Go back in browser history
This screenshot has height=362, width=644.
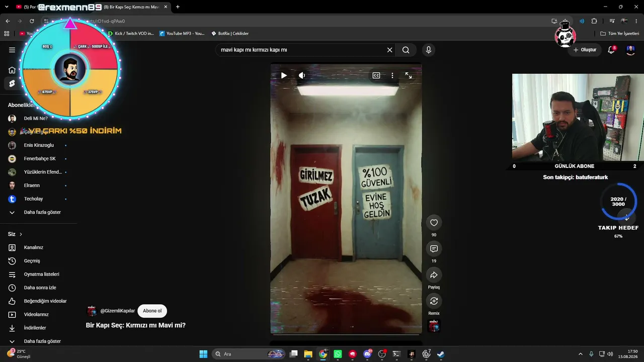click(8, 21)
